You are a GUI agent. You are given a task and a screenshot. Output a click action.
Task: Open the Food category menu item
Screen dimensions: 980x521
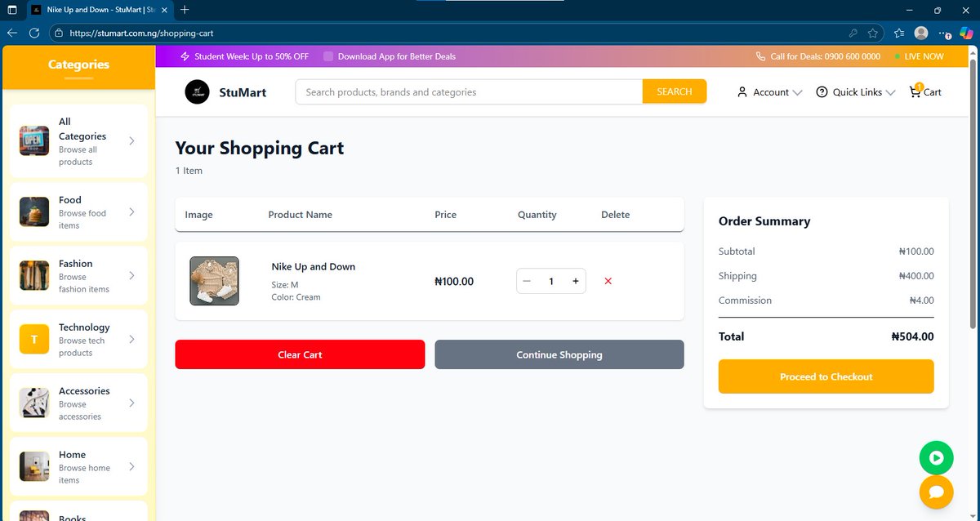pyautogui.click(x=78, y=212)
